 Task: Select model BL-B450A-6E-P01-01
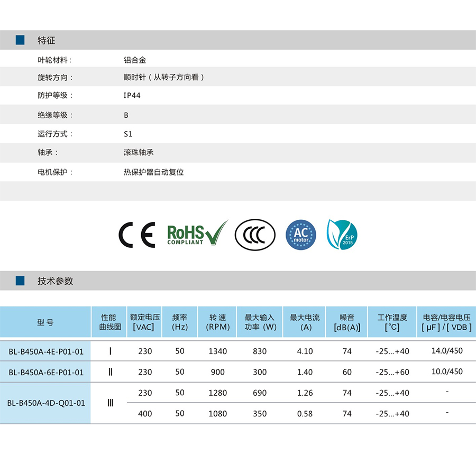pos(46,372)
